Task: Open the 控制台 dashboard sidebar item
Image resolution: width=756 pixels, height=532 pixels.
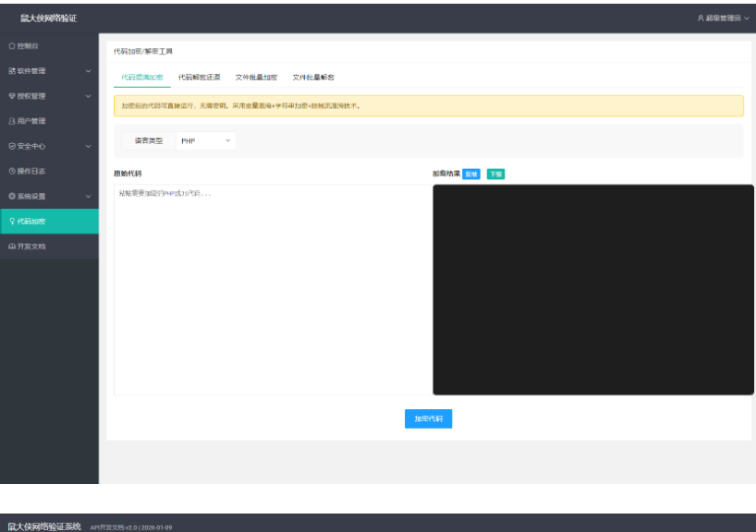Action: pyautogui.click(x=26, y=45)
